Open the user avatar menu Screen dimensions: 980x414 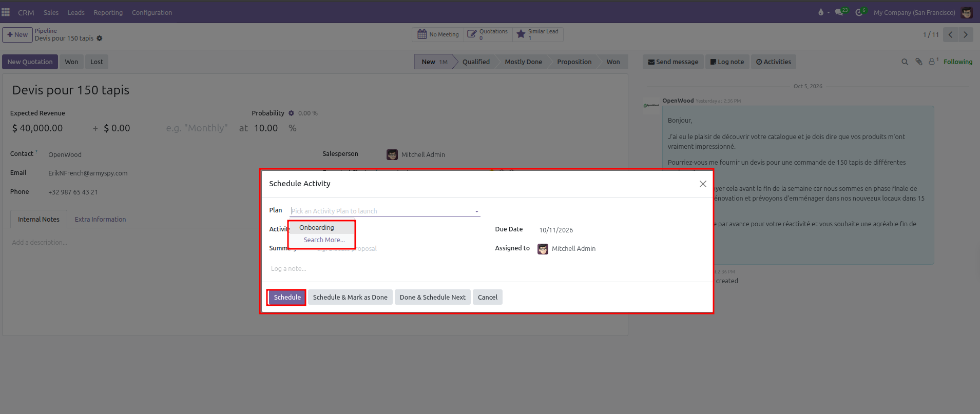(967, 12)
